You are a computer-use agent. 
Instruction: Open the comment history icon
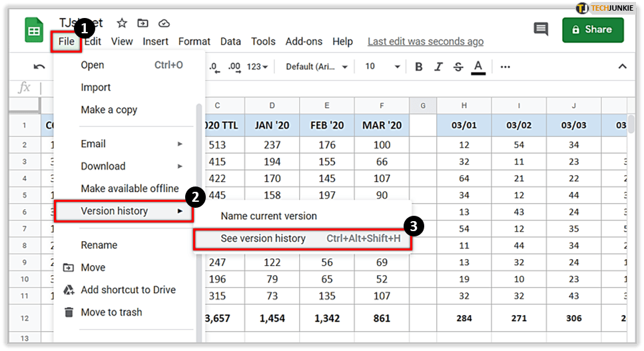[541, 30]
